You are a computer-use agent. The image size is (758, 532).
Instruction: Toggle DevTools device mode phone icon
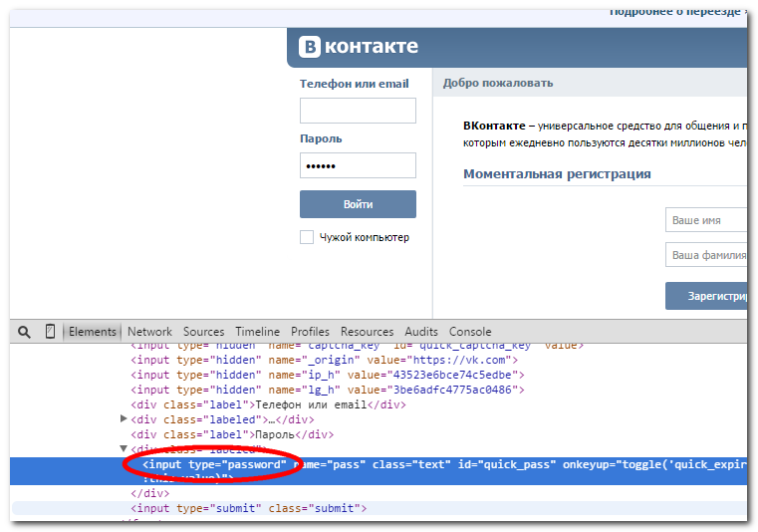[50, 332]
